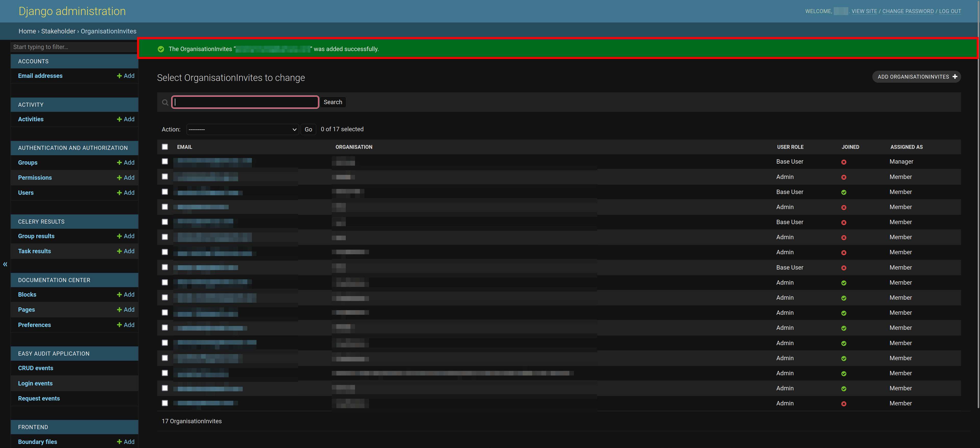Click the Search button

(x=333, y=102)
